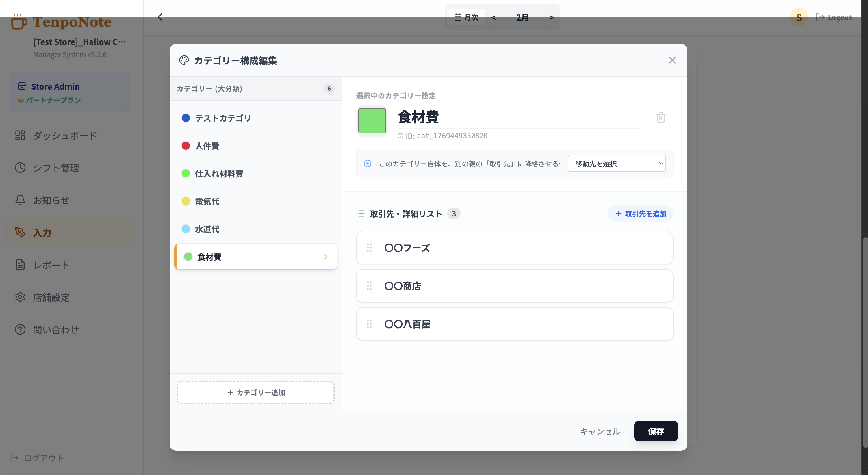Close the カテゴリー構成編集 dialog

[672, 60]
